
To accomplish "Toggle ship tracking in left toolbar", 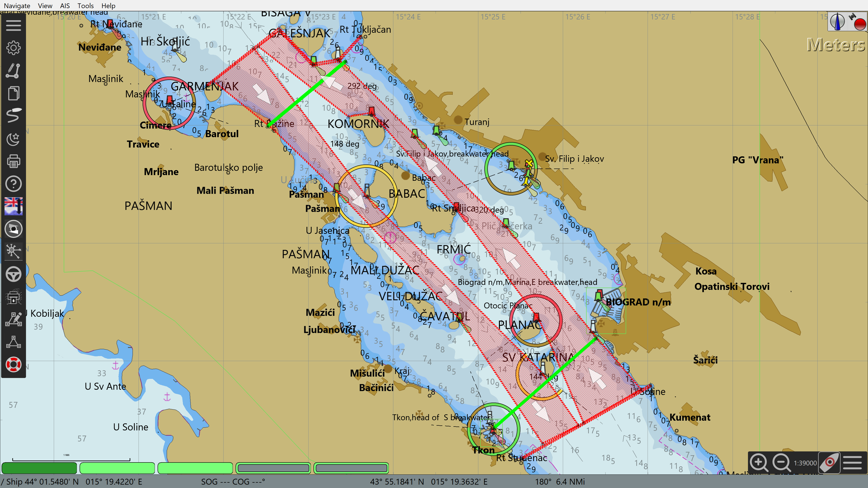I will tap(14, 115).
